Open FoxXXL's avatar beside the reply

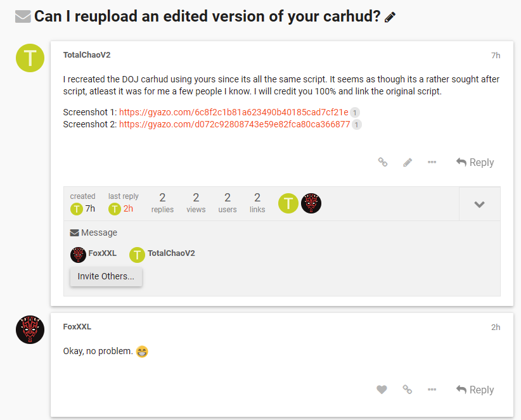pyautogui.click(x=30, y=330)
